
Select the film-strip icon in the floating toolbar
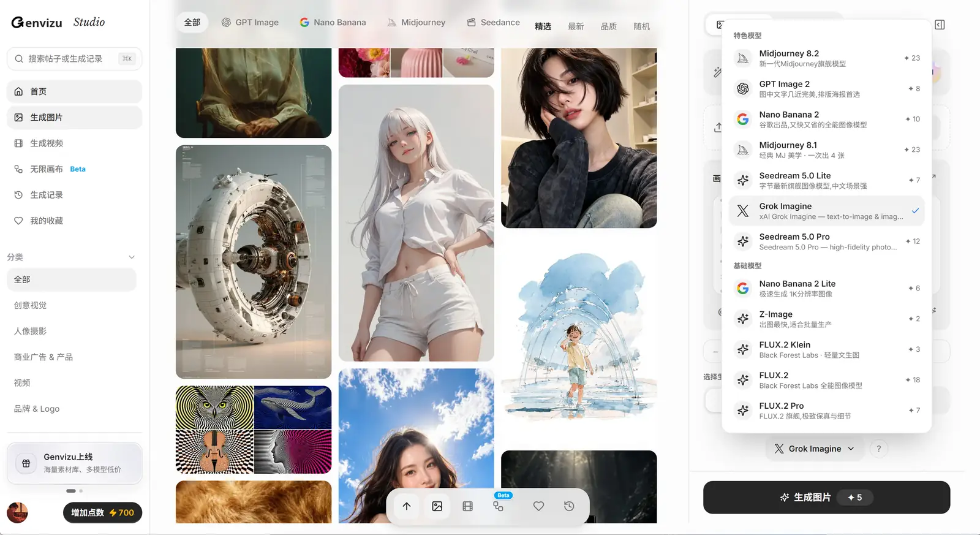point(468,506)
